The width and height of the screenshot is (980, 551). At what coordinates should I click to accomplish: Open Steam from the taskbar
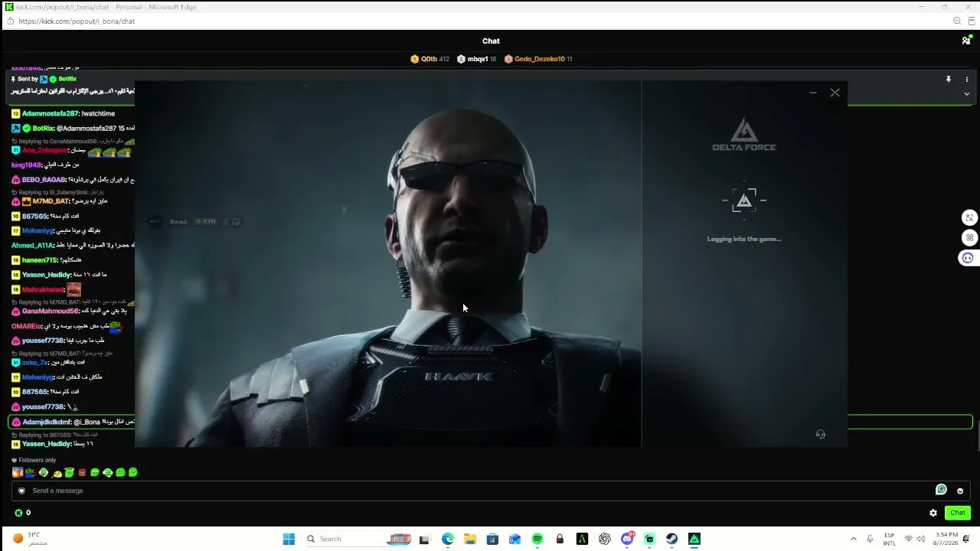coord(671,539)
